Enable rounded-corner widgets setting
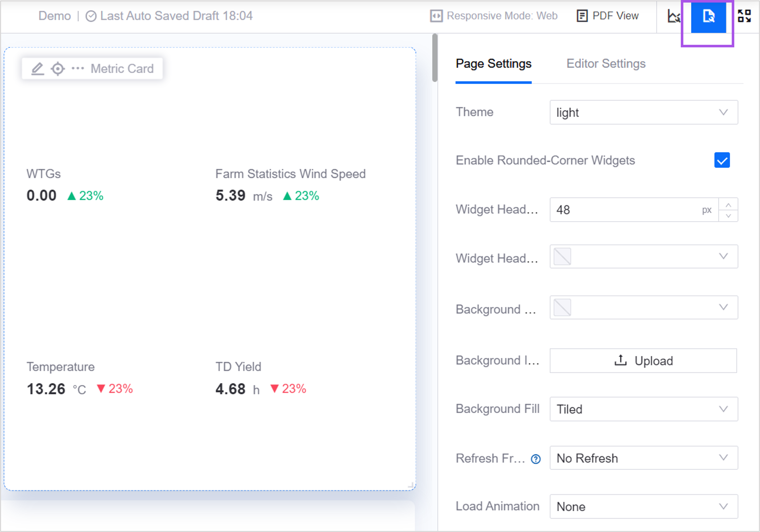Image resolution: width=760 pixels, height=532 pixels. tap(724, 160)
